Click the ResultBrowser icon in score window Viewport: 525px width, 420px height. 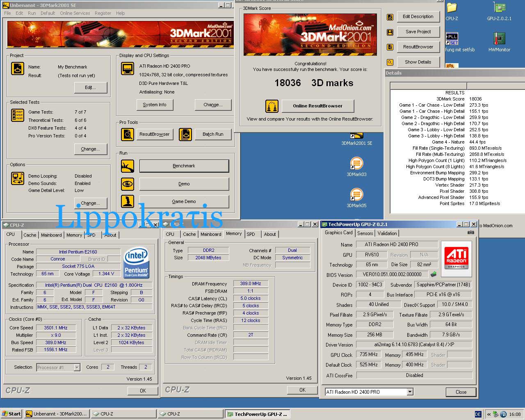click(390, 47)
